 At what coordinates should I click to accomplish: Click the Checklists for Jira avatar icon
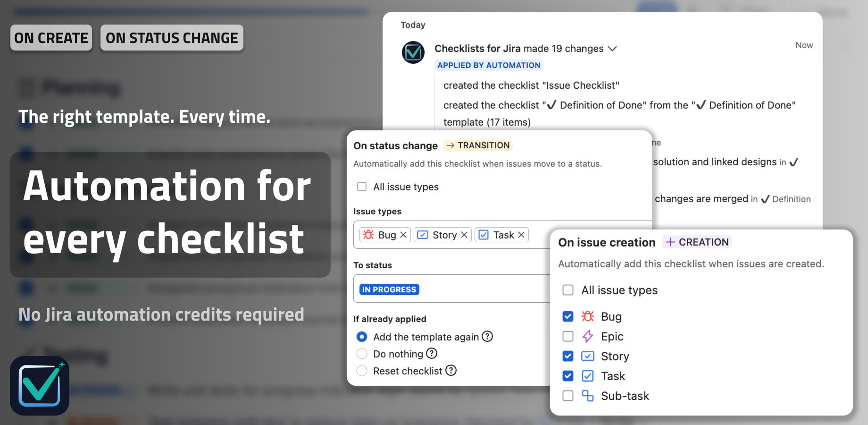pos(413,52)
